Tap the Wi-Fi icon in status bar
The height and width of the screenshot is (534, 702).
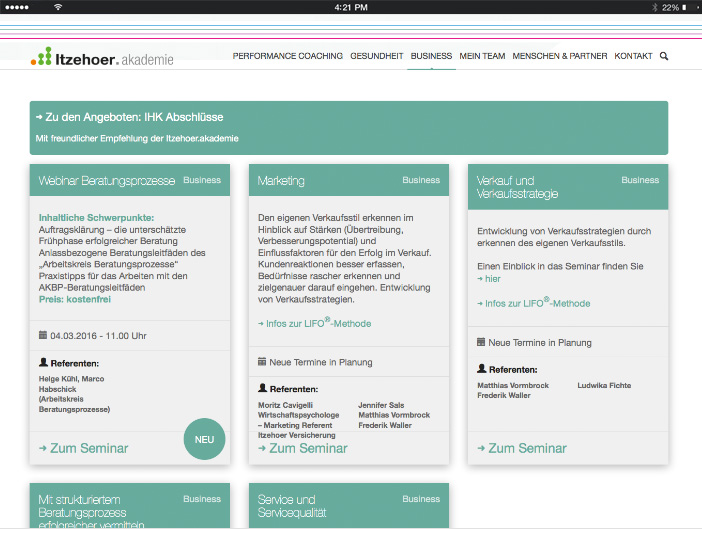(x=58, y=7)
